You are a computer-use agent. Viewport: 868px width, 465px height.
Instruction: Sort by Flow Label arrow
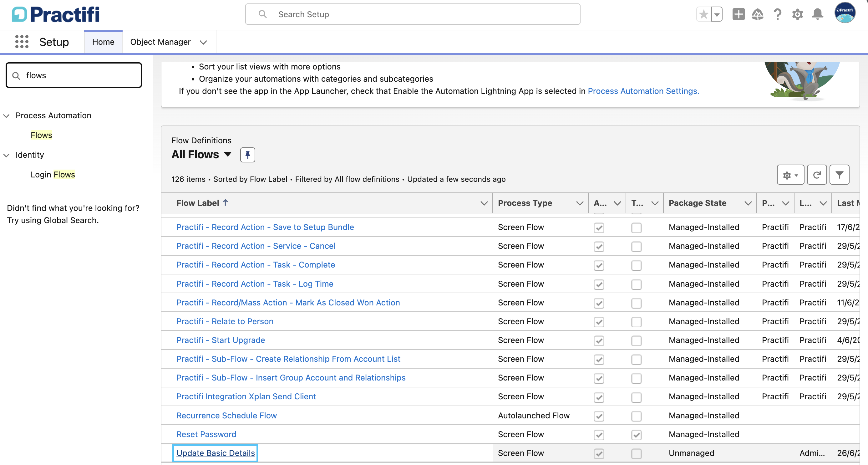coord(226,203)
